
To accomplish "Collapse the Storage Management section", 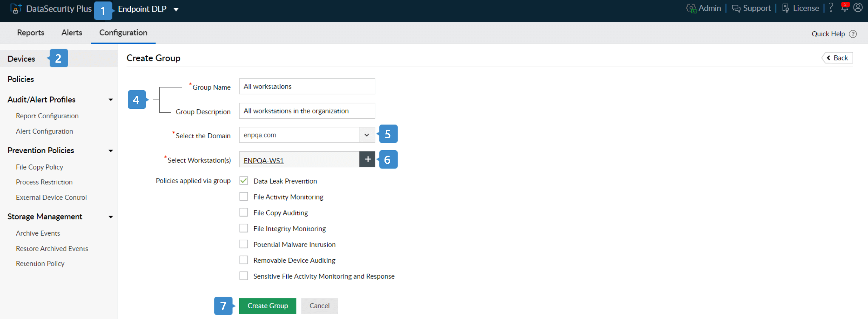I will (x=111, y=217).
